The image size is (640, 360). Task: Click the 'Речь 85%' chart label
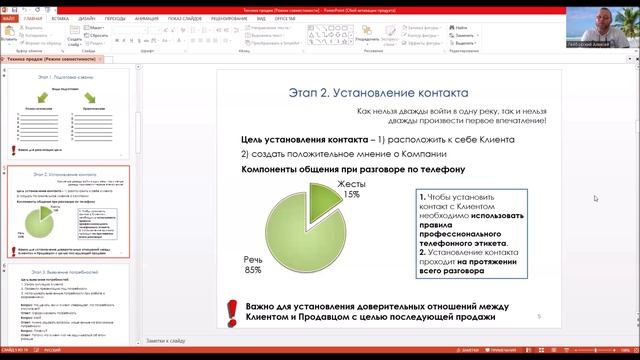[253, 264]
